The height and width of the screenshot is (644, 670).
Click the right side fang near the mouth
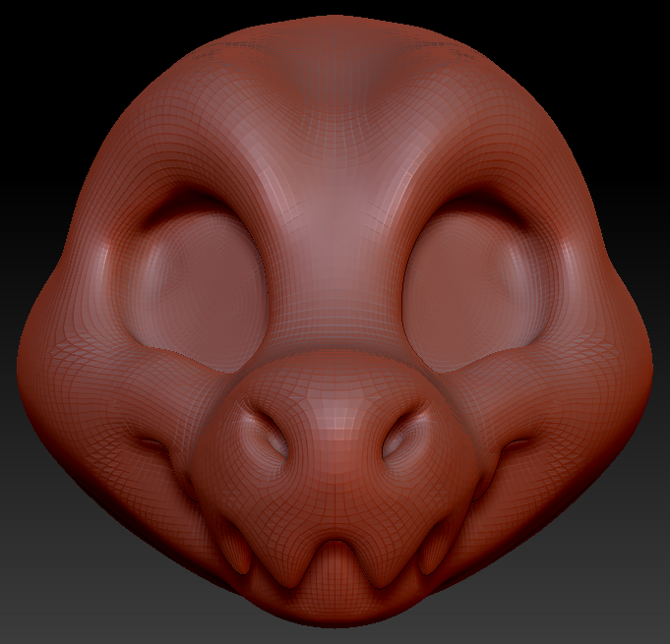click(x=433, y=549)
